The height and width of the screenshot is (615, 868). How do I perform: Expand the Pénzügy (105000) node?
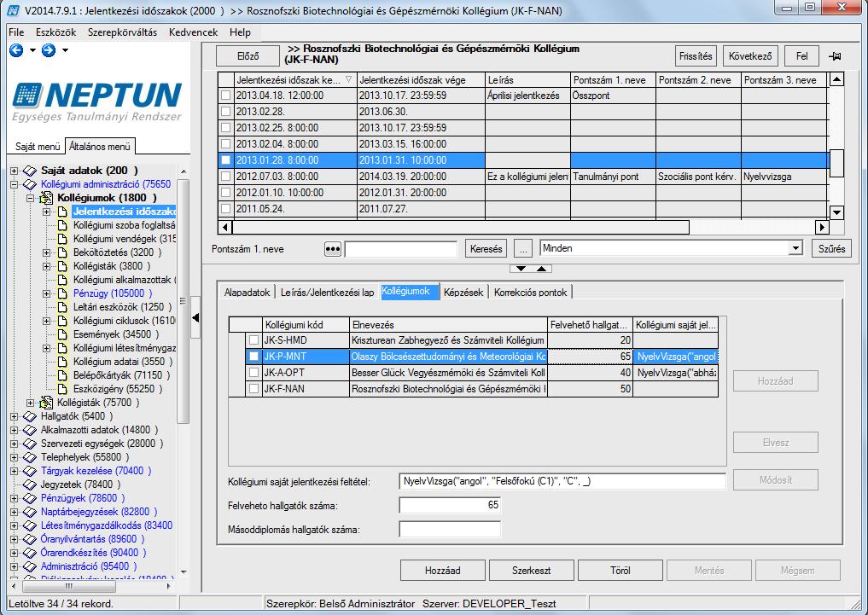(x=47, y=293)
